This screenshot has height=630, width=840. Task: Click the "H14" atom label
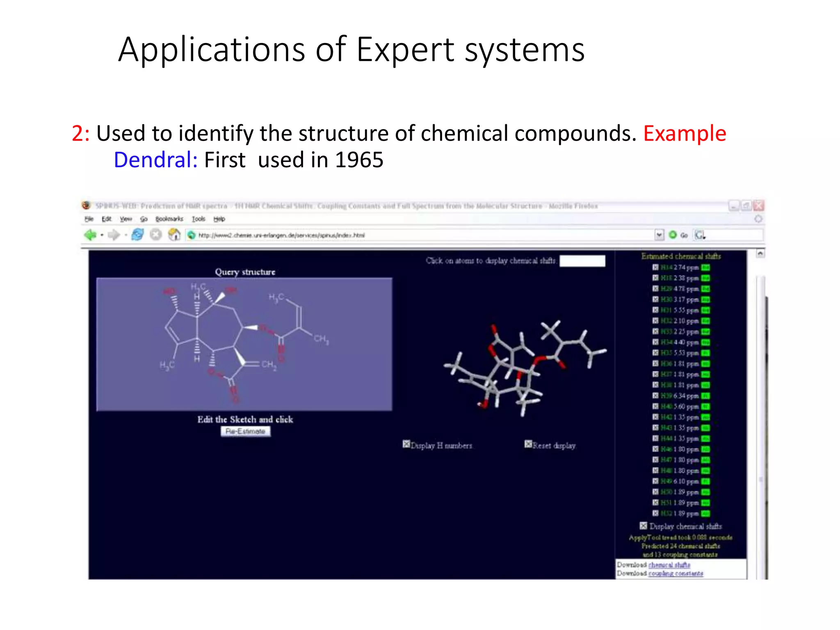pyautogui.click(x=667, y=267)
